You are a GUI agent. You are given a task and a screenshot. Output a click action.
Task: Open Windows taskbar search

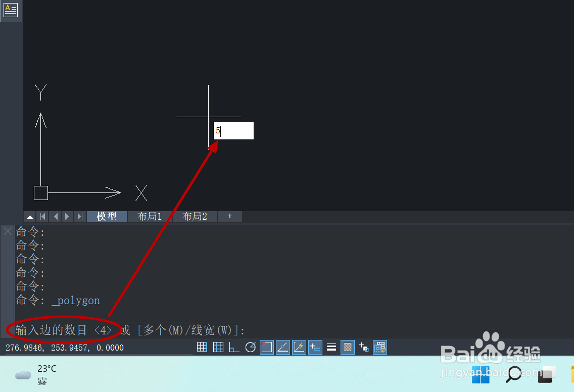(513, 374)
